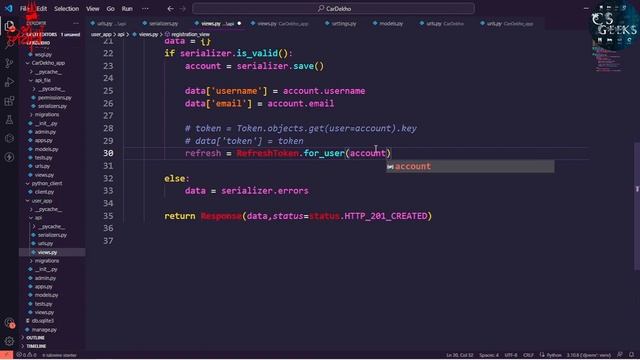Switch to the views.py CarDekho_app tab
The height and width of the screenshot is (360, 640).
pyautogui.click(x=280, y=24)
